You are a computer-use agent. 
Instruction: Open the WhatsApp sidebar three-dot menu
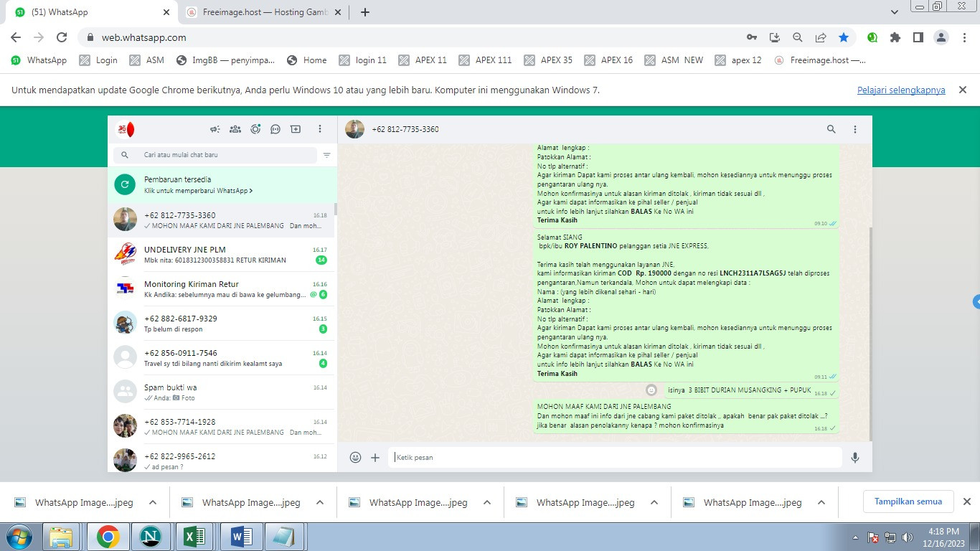point(320,129)
